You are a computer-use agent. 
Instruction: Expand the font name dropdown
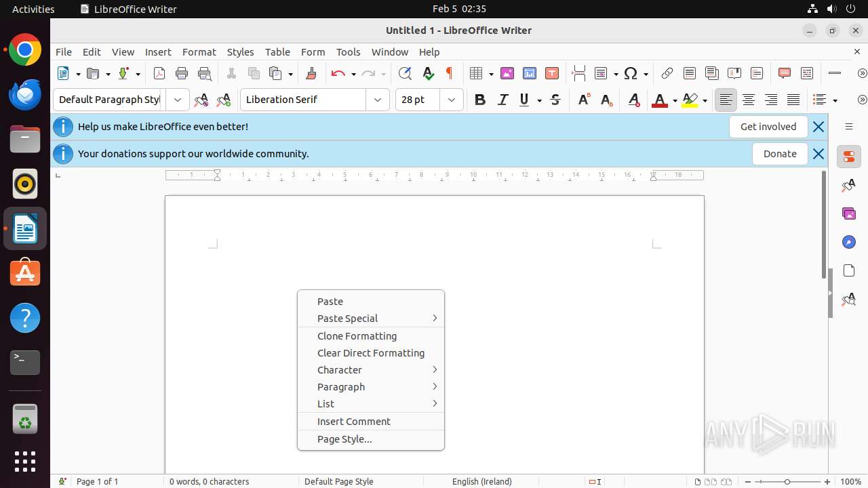[378, 100]
